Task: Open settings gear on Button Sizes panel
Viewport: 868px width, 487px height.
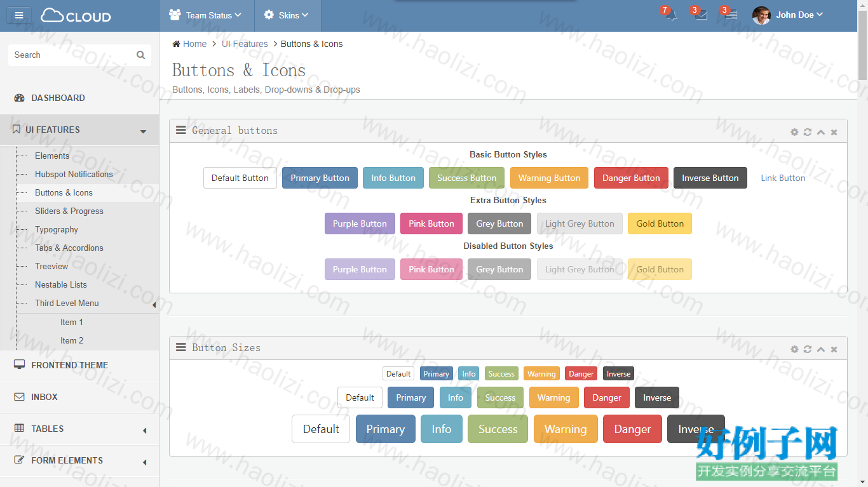Action: pyautogui.click(x=794, y=349)
